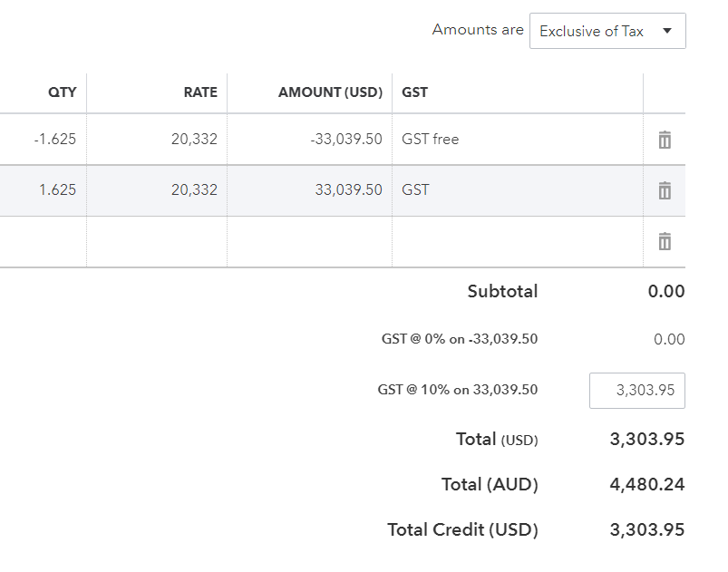Click the dropdown arrow next to Exclusive of Tax
The image size is (728, 572).
[x=668, y=31]
